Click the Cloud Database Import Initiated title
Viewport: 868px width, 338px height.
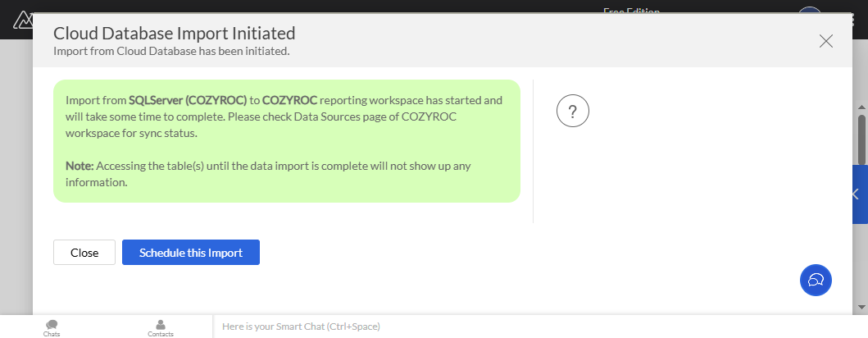point(174,34)
